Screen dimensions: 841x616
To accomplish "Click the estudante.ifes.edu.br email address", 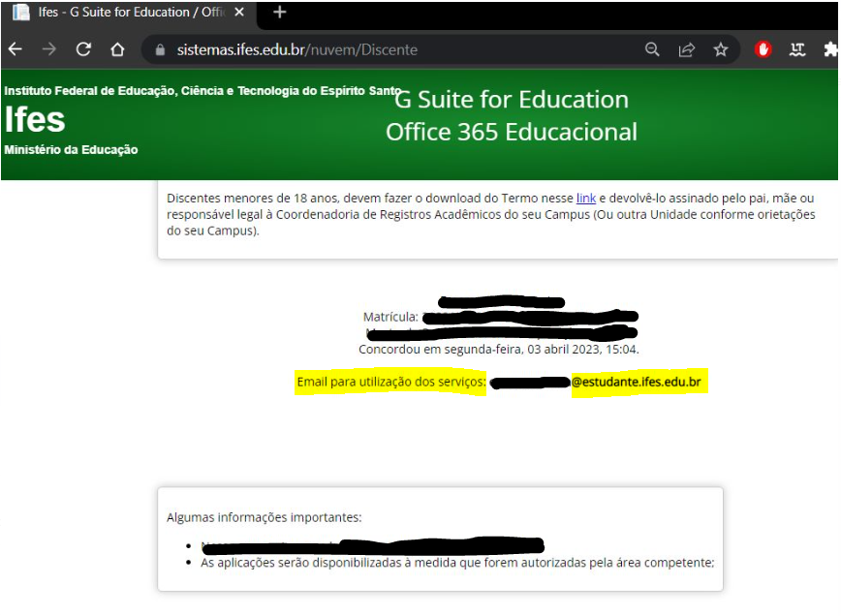I will pyautogui.click(x=637, y=384).
